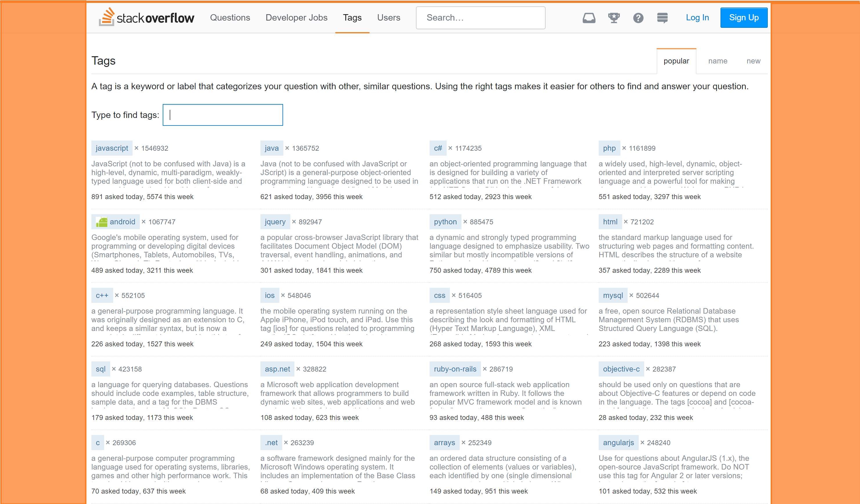Click the android tag with robot icon
Image resolution: width=860 pixels, height=504 pixels.
tap(116, 222)
